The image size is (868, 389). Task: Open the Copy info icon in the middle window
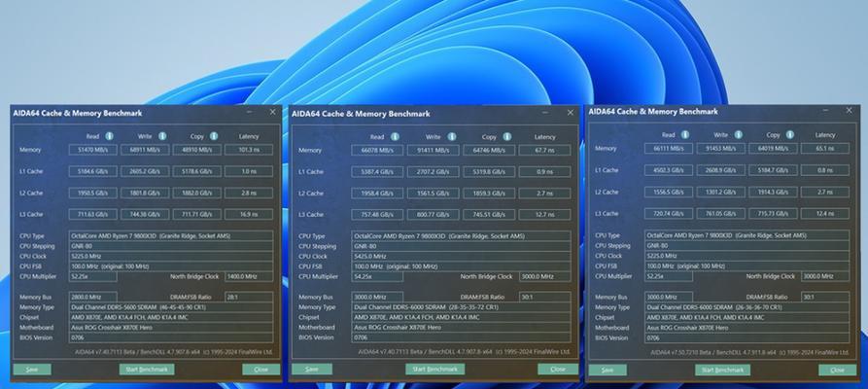click(x=507, y=136)
